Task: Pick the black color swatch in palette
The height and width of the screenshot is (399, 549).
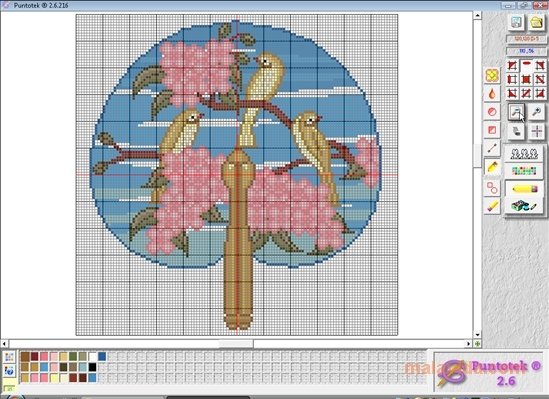Action: 92,367
